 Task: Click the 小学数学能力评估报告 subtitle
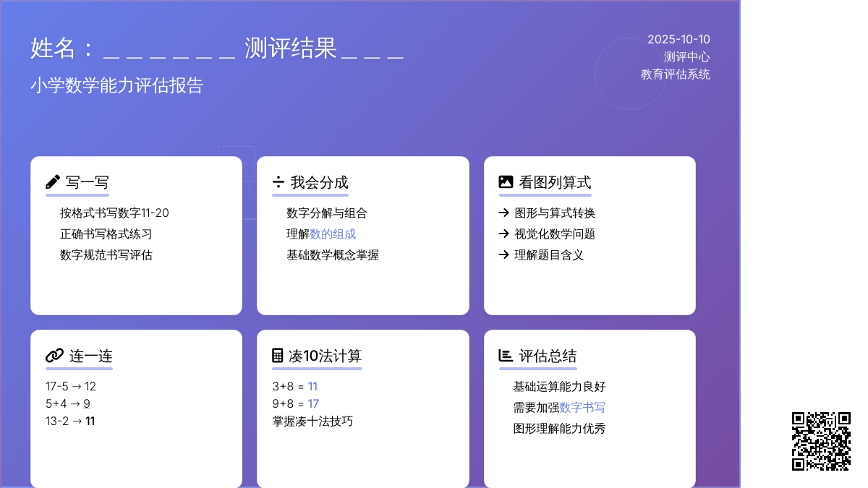click(117, 86)
